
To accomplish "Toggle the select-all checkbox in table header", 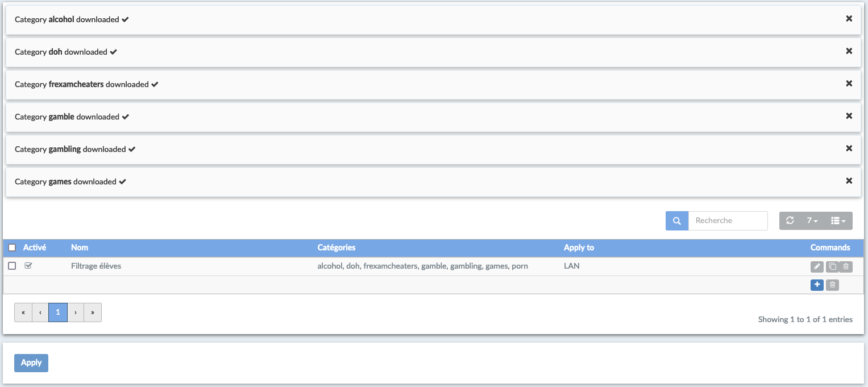I will (12, 248).
